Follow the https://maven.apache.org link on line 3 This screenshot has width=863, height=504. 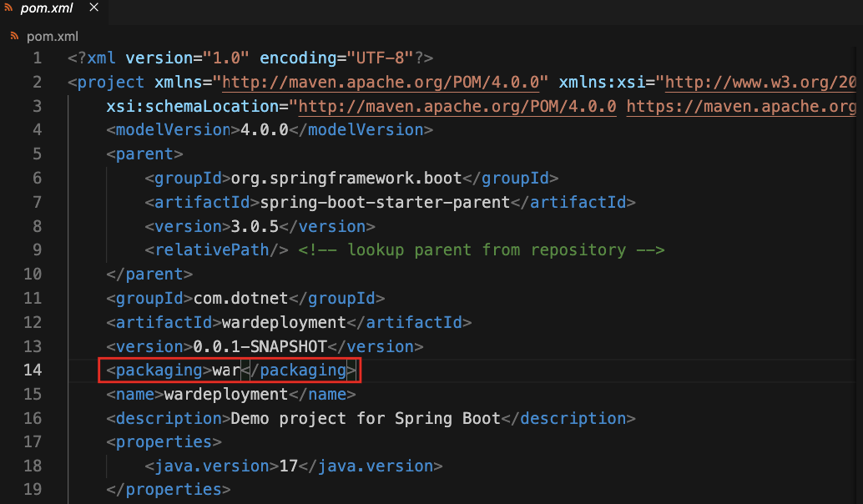(741, 106)
